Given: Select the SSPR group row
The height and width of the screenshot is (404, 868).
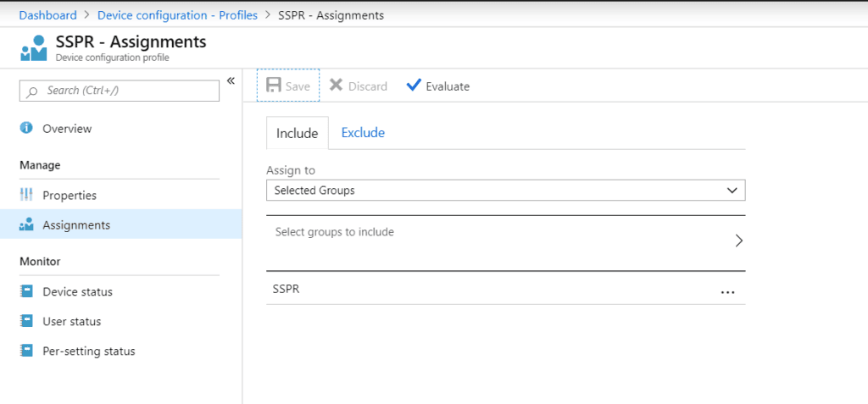Looking at the screenshot, I should (505, 289).
